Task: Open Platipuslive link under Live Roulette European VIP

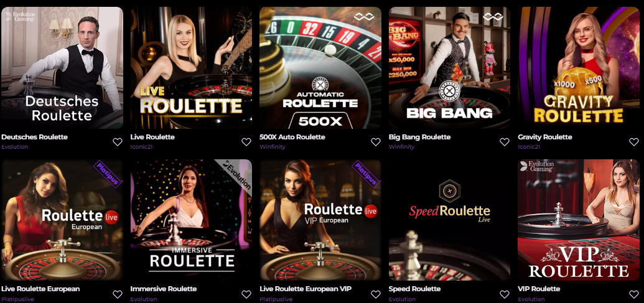Action: (x=276, y=299)
